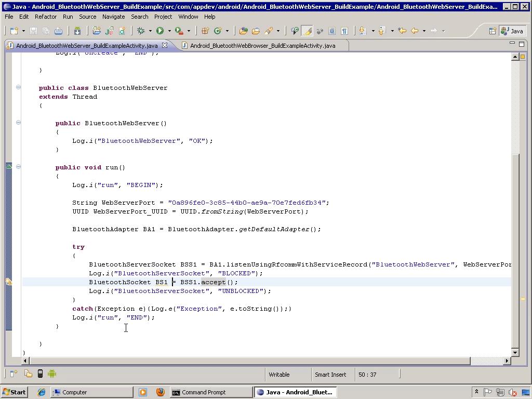Click the Open Task folder icon
Image resolution: width=532 pixels, height=399 pixels.
(x=256, y=31)
